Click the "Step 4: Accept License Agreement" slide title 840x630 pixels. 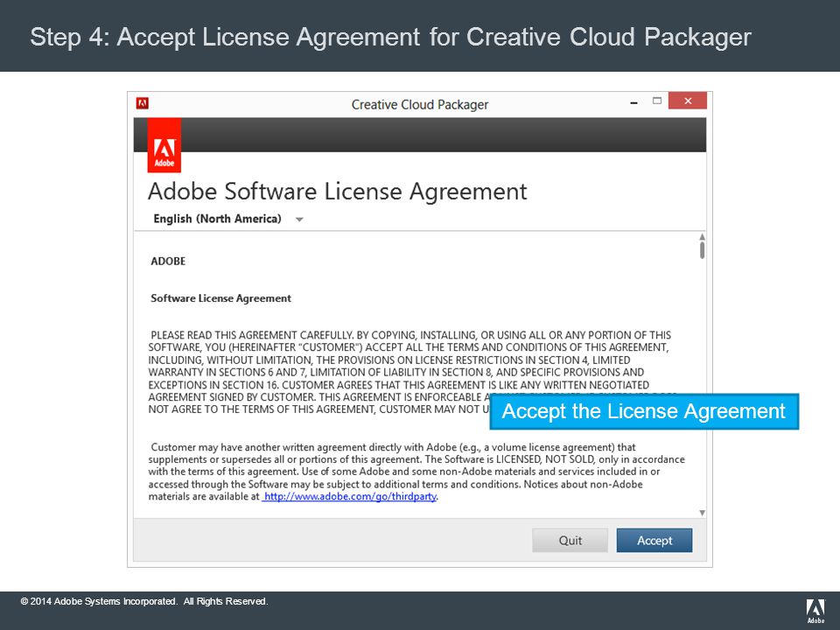390,37
